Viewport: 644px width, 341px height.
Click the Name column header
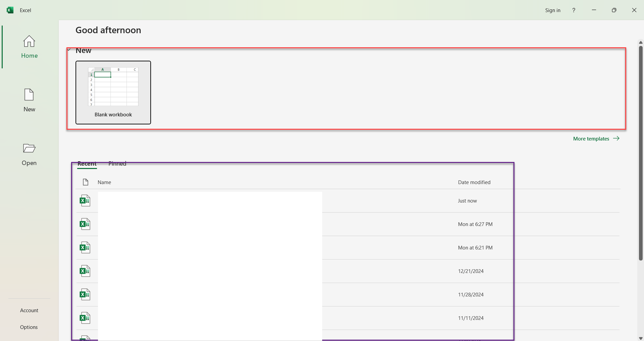(x=104, y=182)
